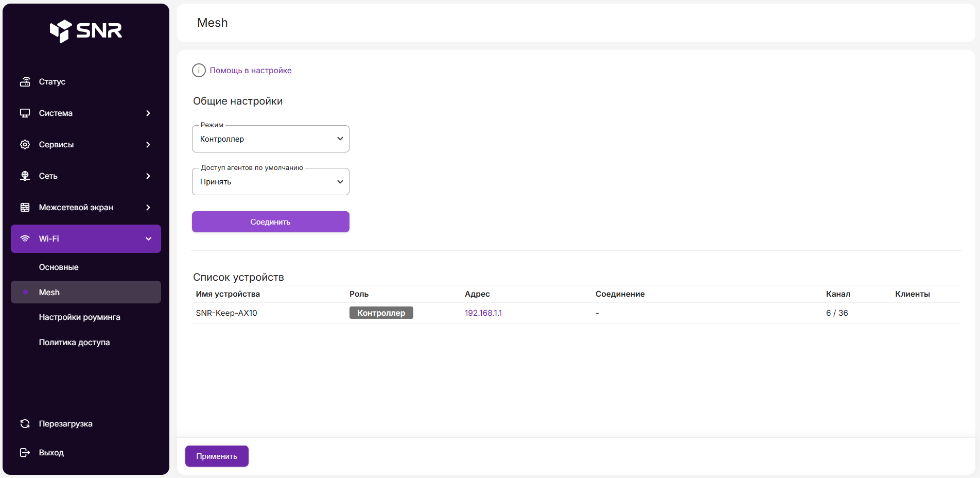Viewport: 980px width, 478px height.
Task: Open the default agent access dropdown
Action: 270,182
